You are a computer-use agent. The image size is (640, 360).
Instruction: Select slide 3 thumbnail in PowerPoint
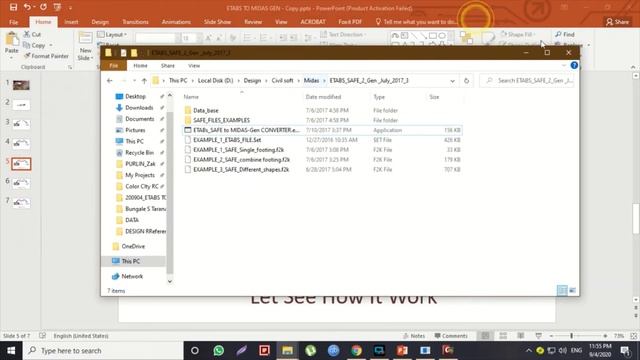coord(21,124)
